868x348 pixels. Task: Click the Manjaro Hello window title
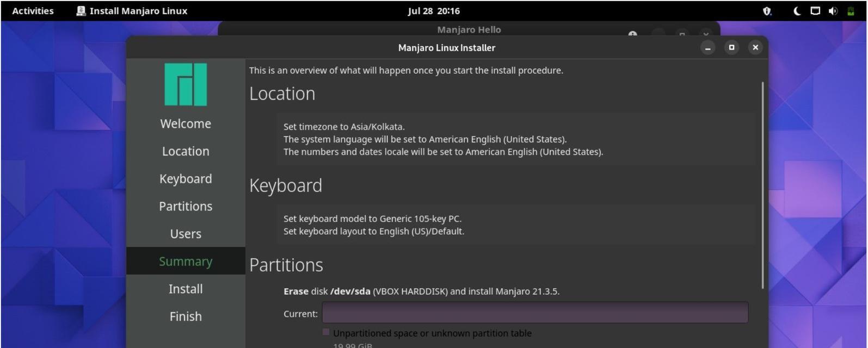469,29
